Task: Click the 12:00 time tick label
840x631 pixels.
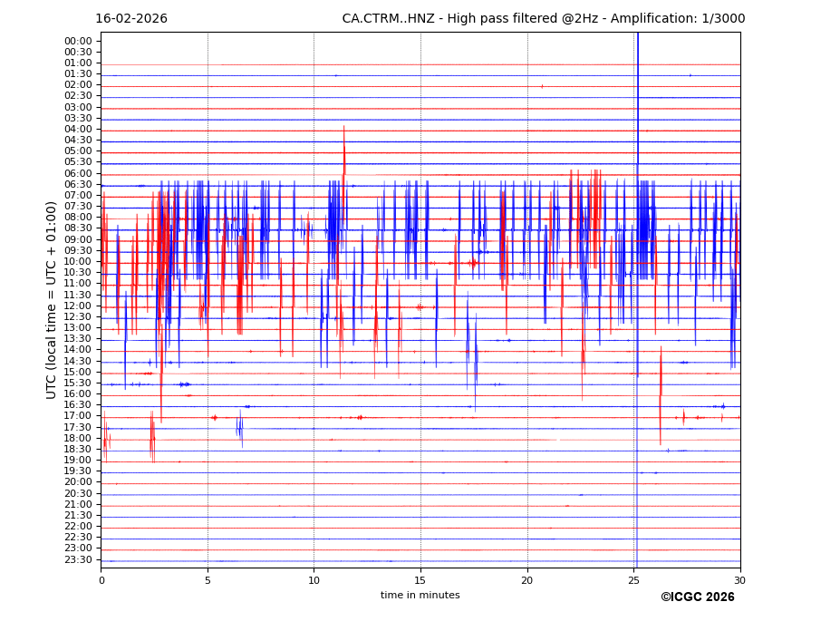Action: pyautogui.click(x=78, y=306)
